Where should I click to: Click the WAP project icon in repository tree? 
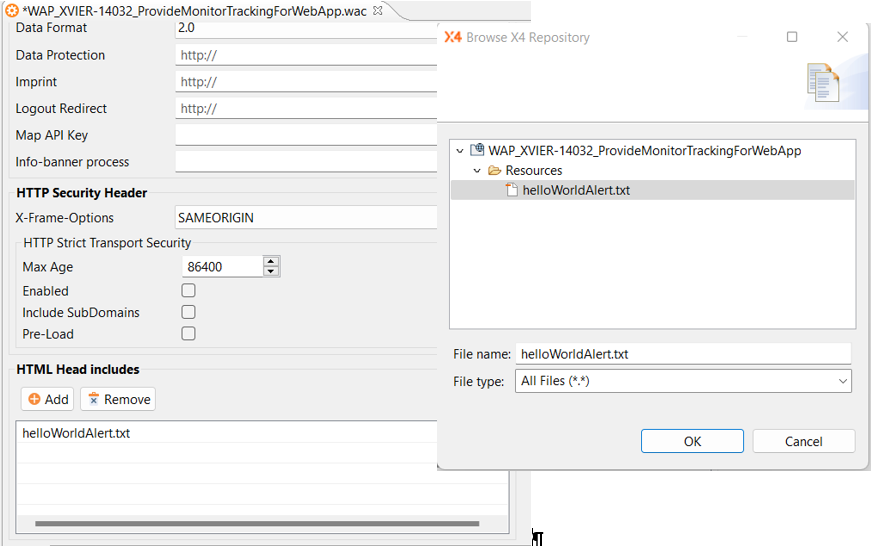click(477, 150)
